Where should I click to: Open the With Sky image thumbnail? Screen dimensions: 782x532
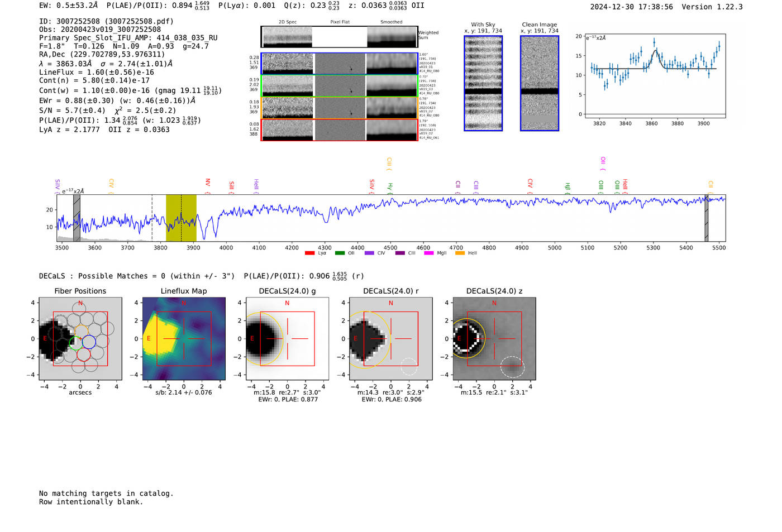483,83
